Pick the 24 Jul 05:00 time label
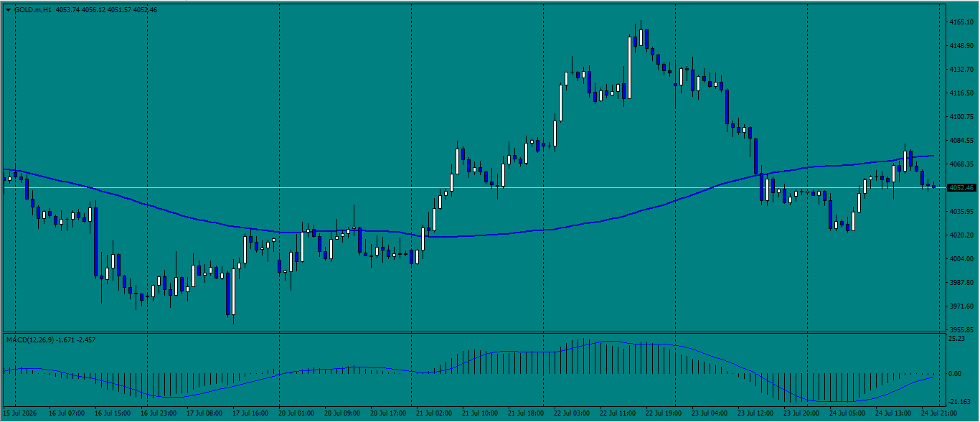Viewport: 980px width, 422px height. coord(848,414)
